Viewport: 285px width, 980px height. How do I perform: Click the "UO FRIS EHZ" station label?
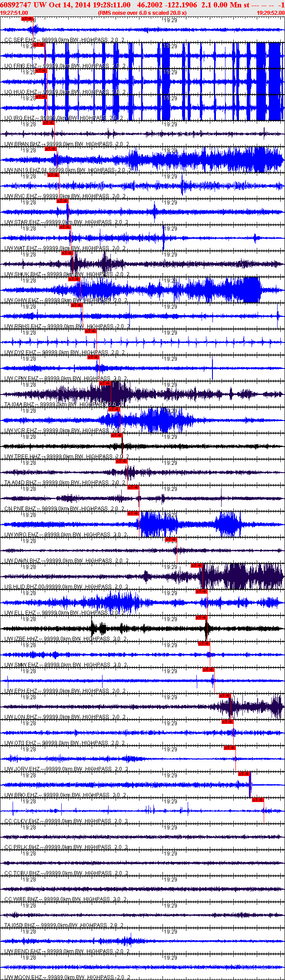(21, 66)
